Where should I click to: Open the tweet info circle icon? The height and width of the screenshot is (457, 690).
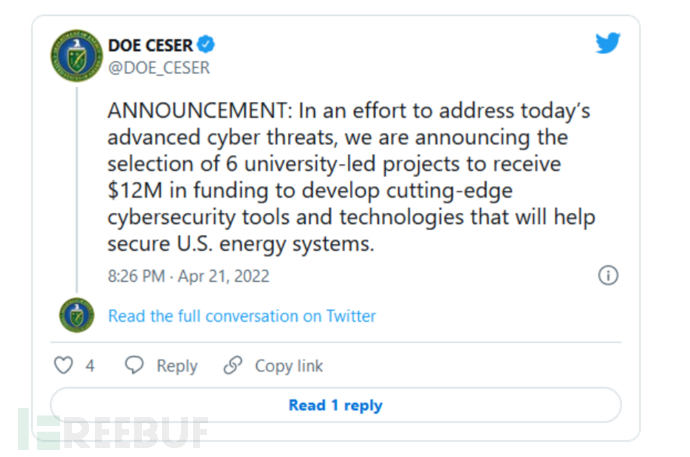[x=607, y=276]
